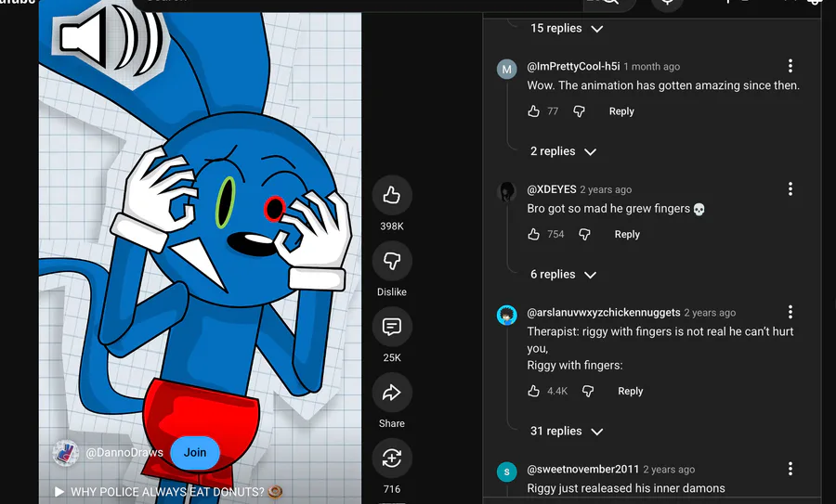Click the Join button next to @DannoDraws
This screenshot has width=836, height=504.
tap(195, 453)
